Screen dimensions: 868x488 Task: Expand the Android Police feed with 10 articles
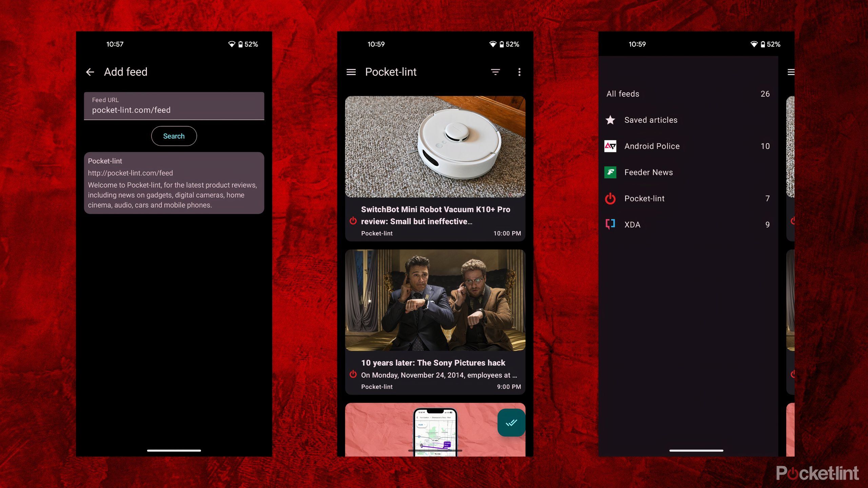(x=686, y=146)
